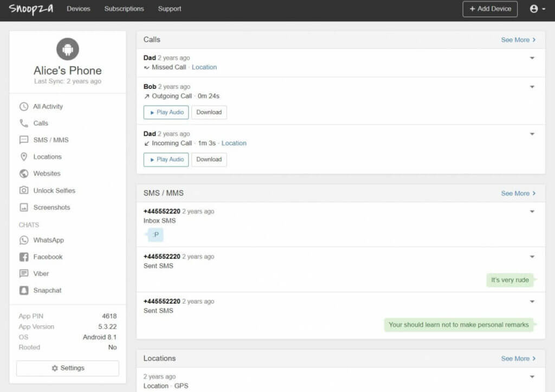The width and height of the screenshot is (555, 392).
Task: Open the Screenshots section
Action: (51, 207)
